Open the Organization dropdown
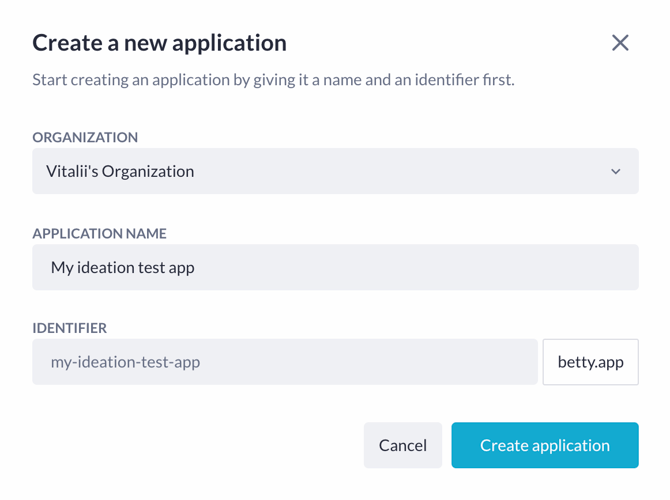 click(x=335, y=171)
